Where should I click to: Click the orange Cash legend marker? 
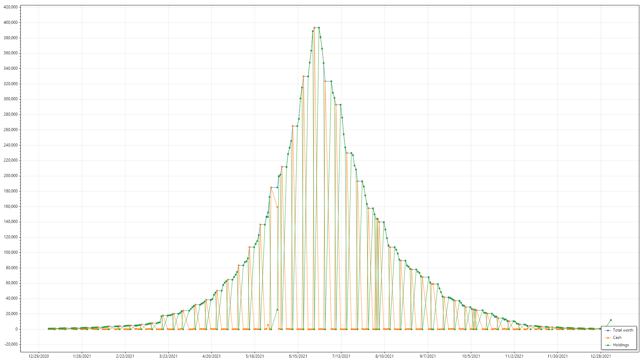[608, 338]
